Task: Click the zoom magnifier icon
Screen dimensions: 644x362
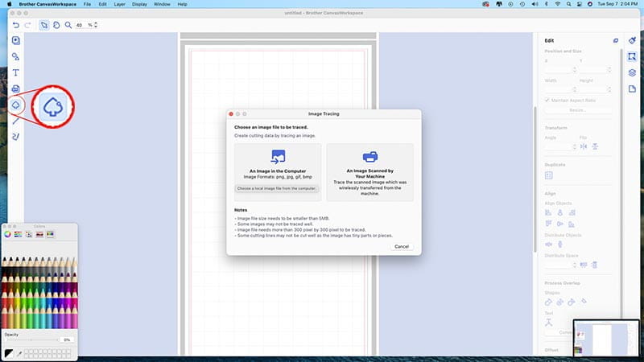Action: point(68,25)
